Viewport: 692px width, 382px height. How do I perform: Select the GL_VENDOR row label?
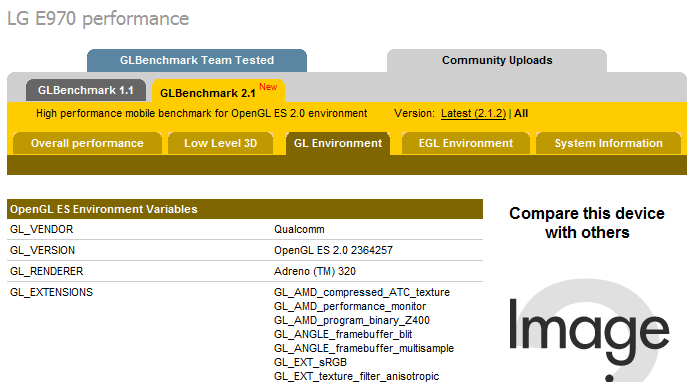(41, 229)
